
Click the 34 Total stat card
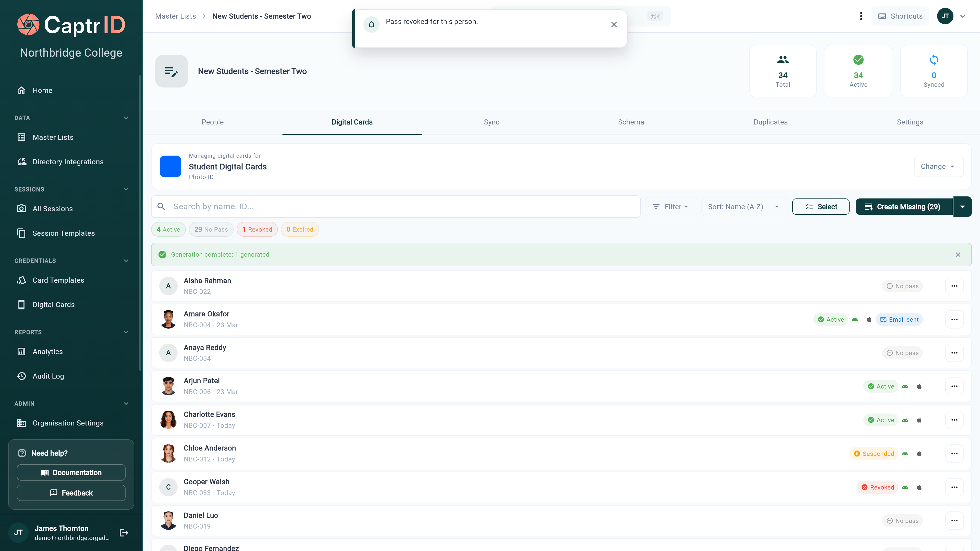coord(782,71)
